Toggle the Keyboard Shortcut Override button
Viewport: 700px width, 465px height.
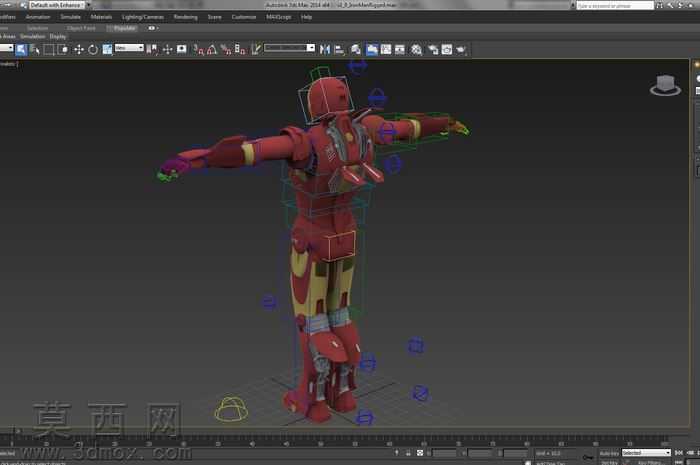point(181,50)
